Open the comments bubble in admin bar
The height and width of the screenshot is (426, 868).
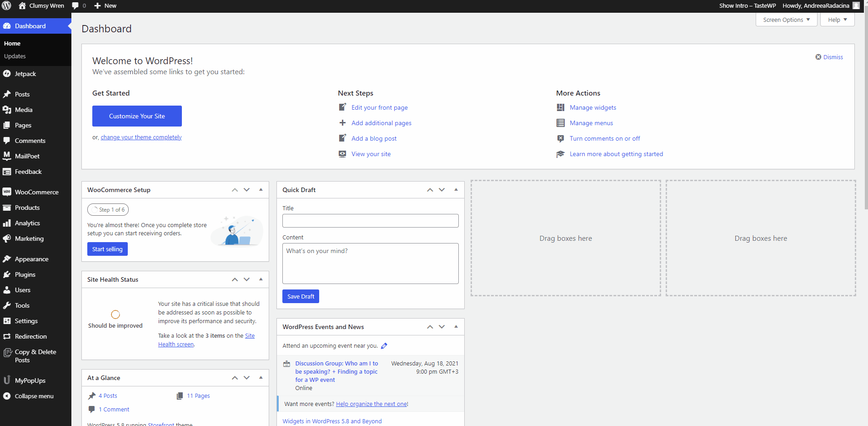[x=75, y=6]
